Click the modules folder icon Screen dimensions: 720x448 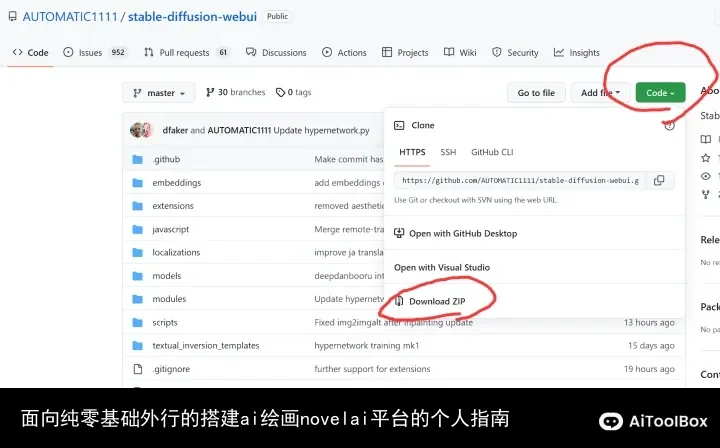tap(137, 299)
